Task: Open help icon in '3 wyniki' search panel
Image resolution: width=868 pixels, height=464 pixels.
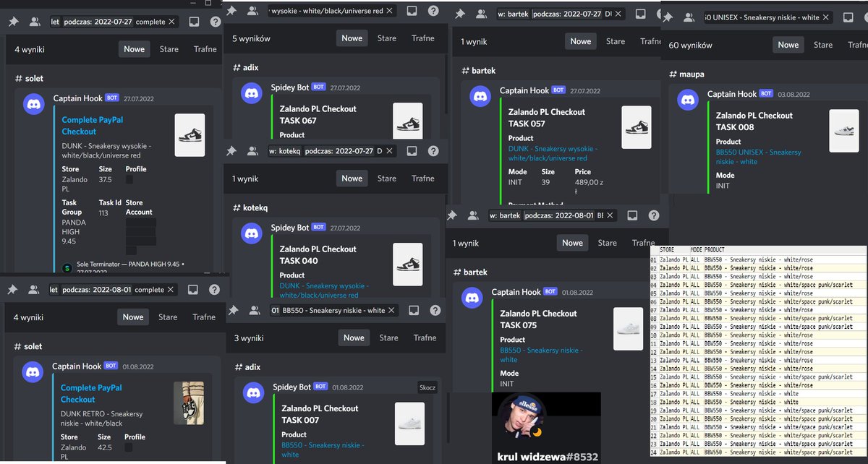Action: [435, 310]
